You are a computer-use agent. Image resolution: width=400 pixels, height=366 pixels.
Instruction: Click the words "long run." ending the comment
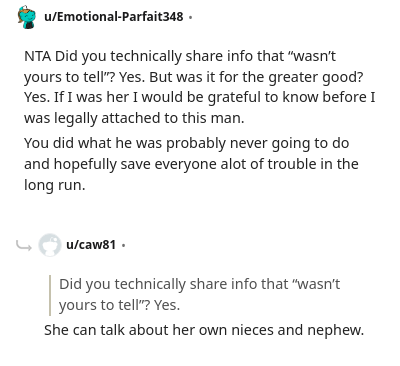[55, 185]
